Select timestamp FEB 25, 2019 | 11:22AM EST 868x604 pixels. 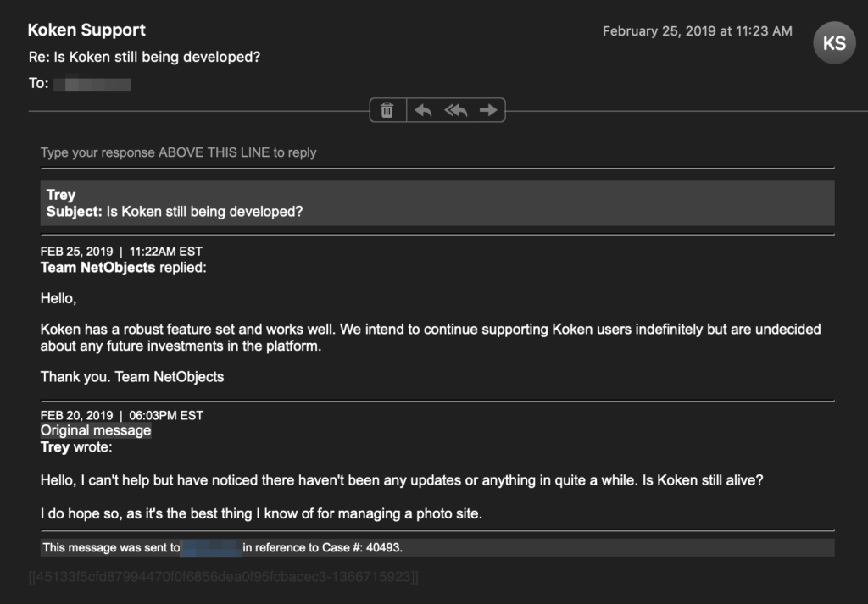121,252
